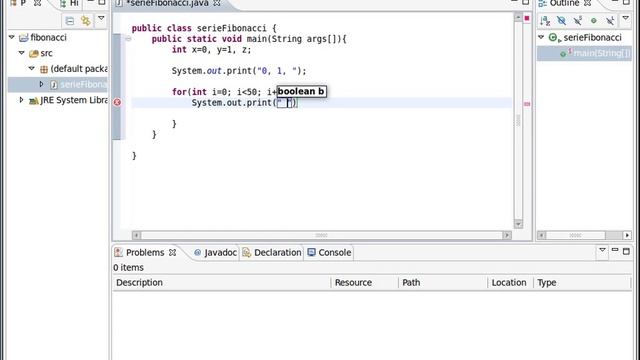Jump to error annotation in overview ruler
Viewport: 640px width, 360px height.
[x=527, y=104]
